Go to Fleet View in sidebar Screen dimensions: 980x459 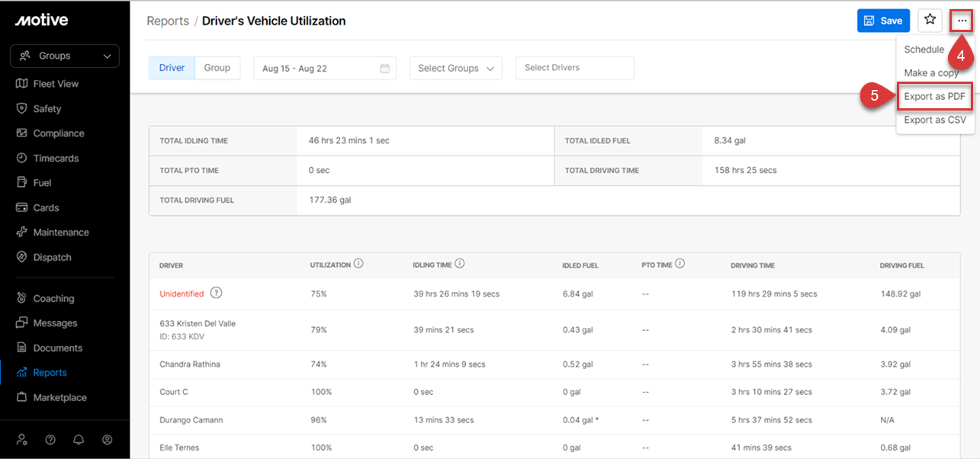(x=56, y=84)
